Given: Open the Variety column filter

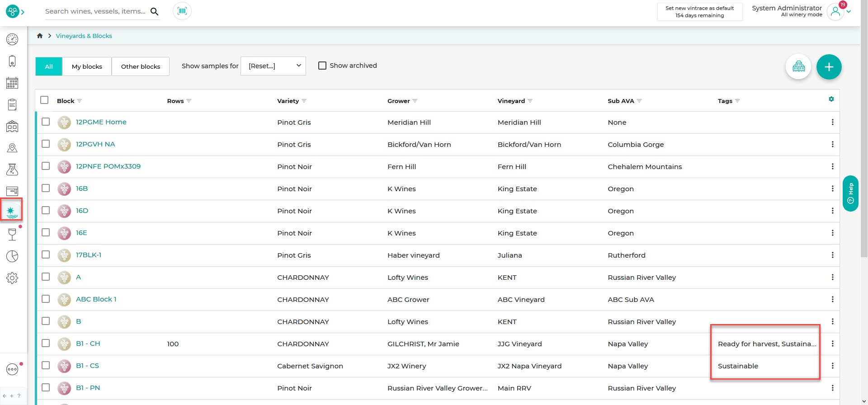Looking at the screenshot, I should (304, 101).
